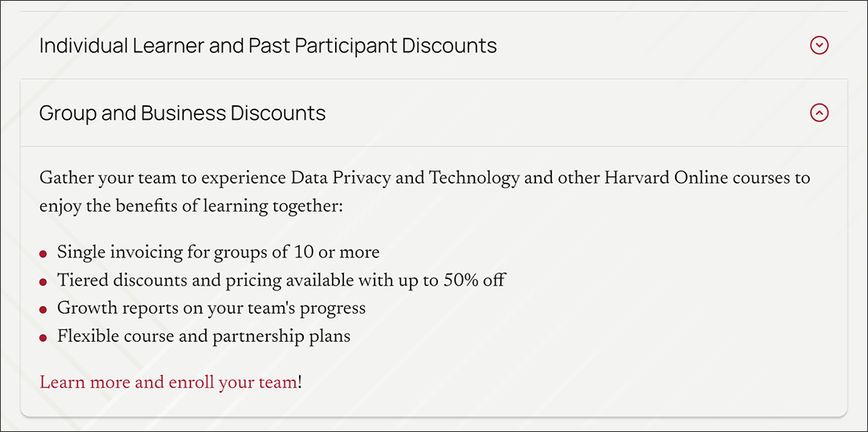The width and height of the screenshot is (868, 432).
Task: Collapse Group and Business Discounts chevron icon
Action: pyautogui.click(x=819, y=113)
